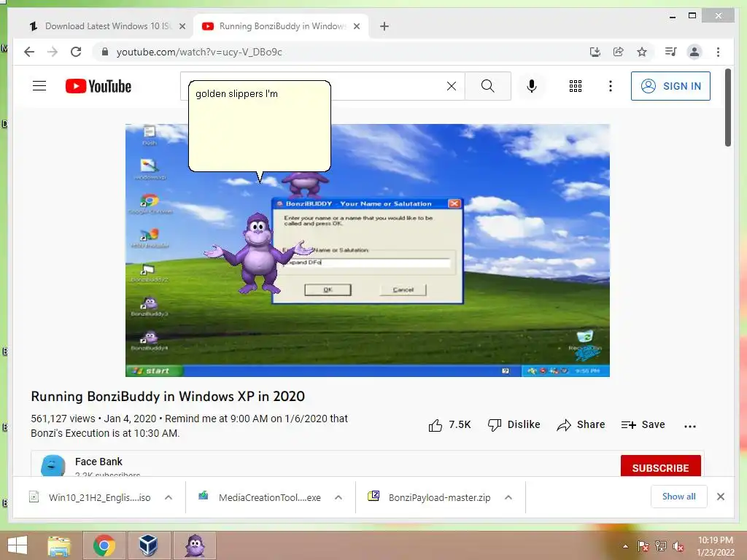
Task: Click the Chrome taskbar icon
Action: [104, 545]
